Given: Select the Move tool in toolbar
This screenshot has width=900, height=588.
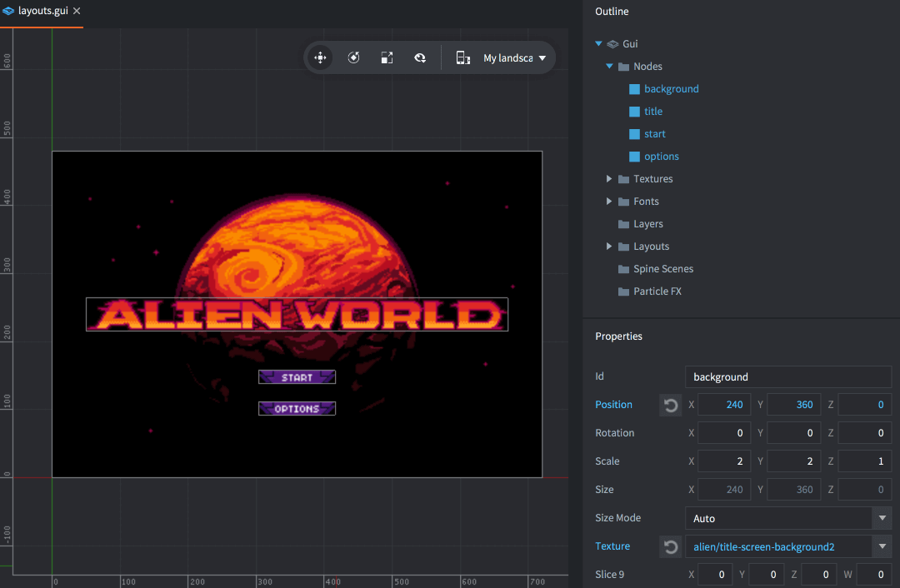Looking at the screenshot, I should [x=320, y=57].
